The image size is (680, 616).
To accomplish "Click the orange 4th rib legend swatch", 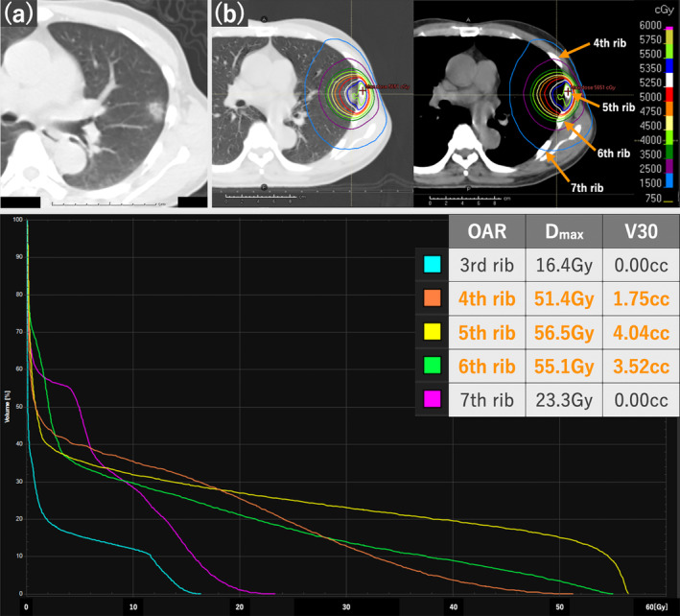I will click(x=432, y=298).
